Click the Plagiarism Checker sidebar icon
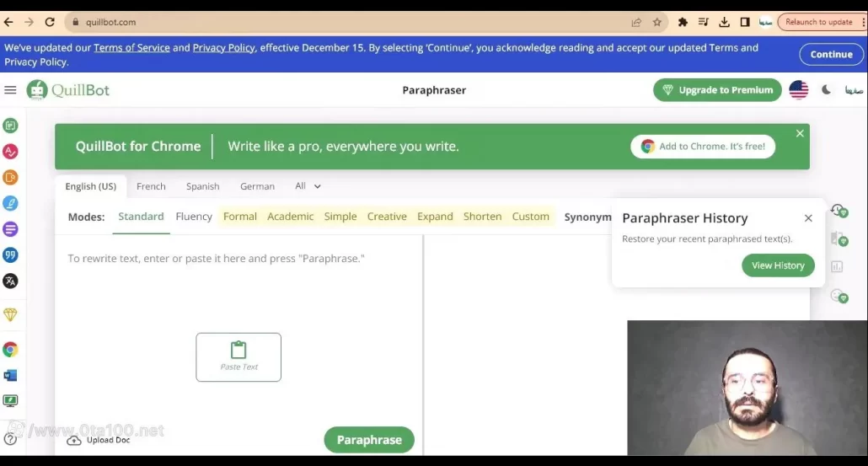 point(10,177)
